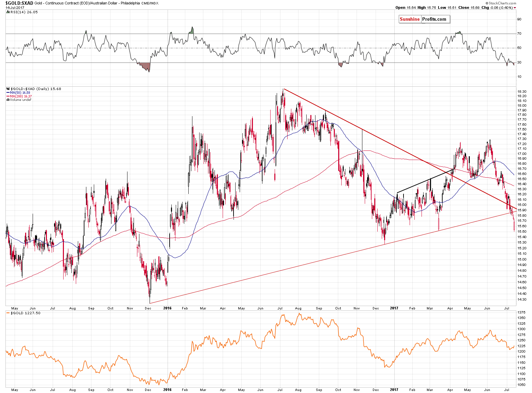The height and width of the screenshot is (393, 532).
Task: Click the 14.30 price axis label
Action: pyautogui.click(x=521, y=299)
